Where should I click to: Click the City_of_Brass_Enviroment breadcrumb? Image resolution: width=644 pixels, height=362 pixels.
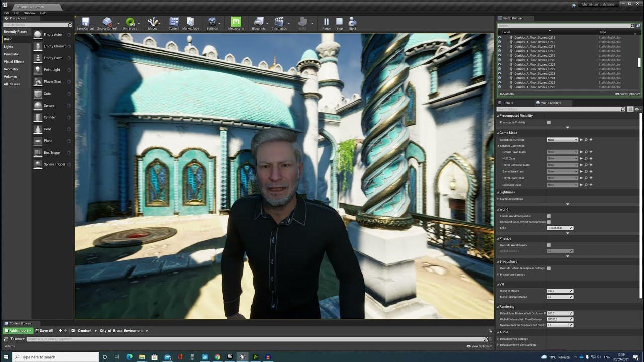pyautogui.click(x=121, y=331)
